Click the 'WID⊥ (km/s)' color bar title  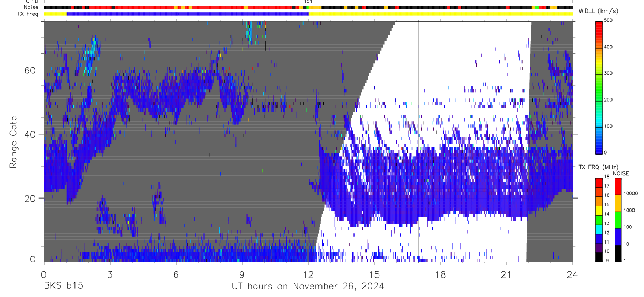(598, 10)
